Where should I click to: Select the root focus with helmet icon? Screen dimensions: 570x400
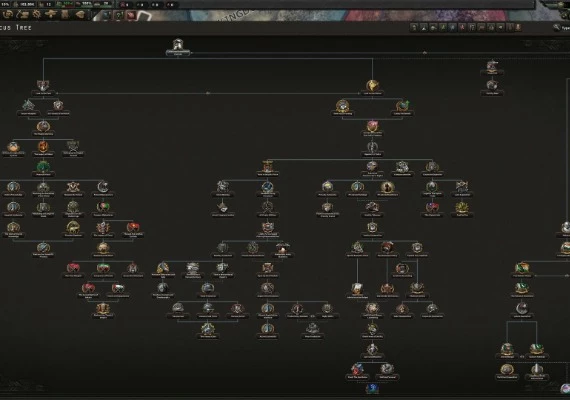tap(178, 45)
